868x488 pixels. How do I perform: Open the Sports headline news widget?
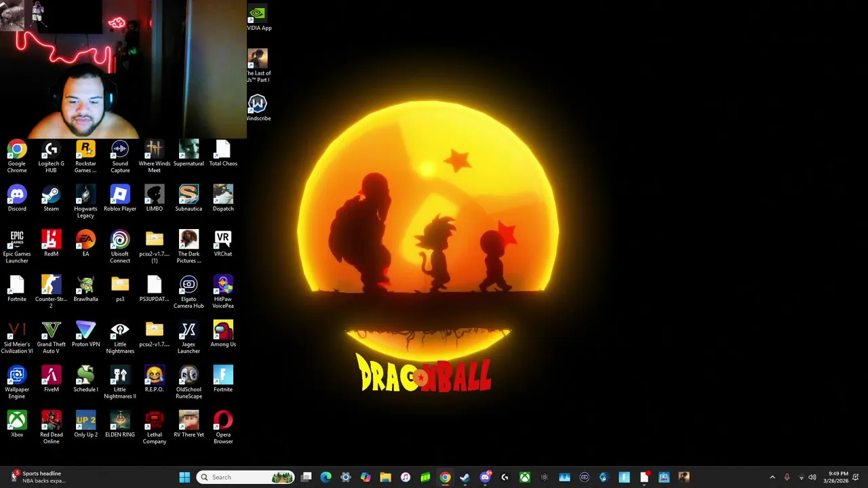point(39,477)
